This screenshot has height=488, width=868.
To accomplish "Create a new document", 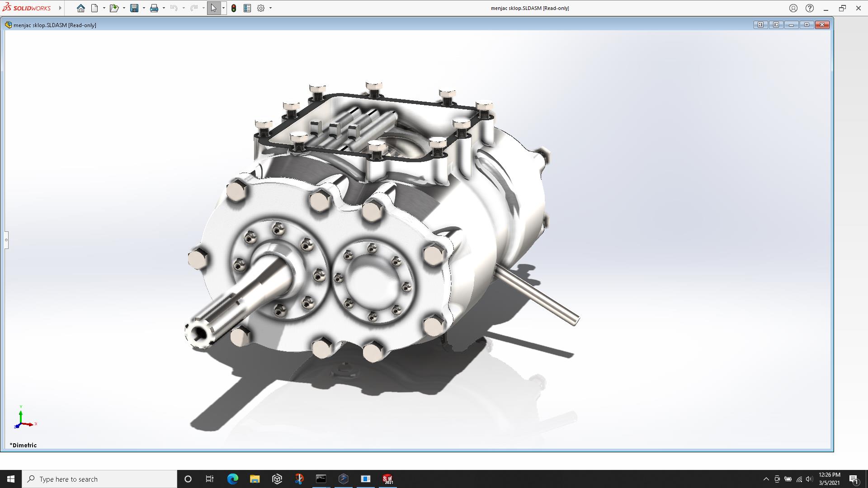I will [x=94, y=8].
